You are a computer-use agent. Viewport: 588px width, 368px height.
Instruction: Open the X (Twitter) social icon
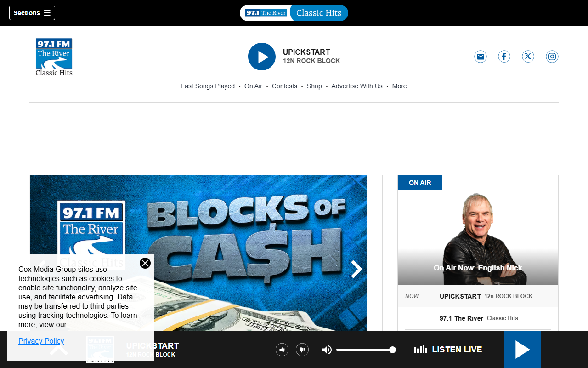(x=528, y=57)
